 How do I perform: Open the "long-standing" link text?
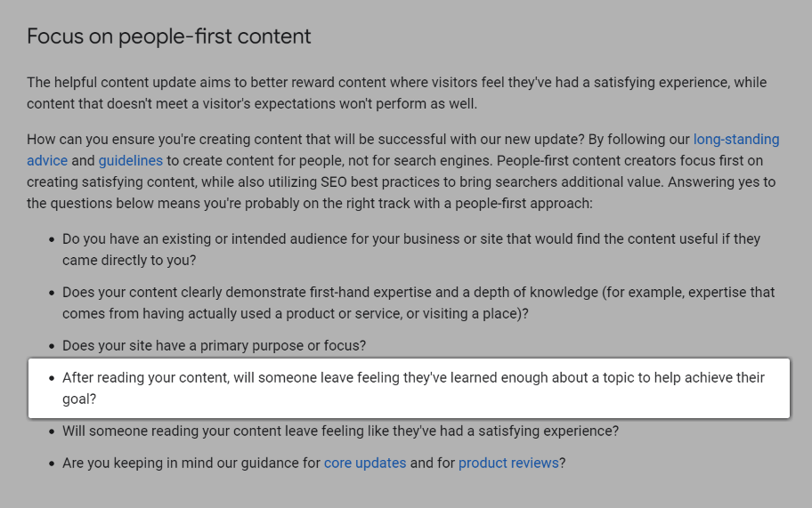(735, 140)
